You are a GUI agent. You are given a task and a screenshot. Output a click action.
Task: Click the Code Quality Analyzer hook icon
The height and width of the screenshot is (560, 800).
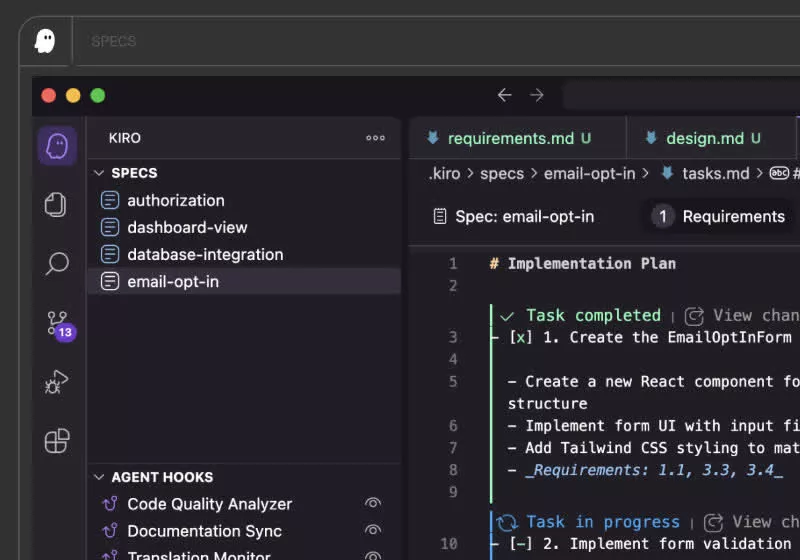[110, 504]
